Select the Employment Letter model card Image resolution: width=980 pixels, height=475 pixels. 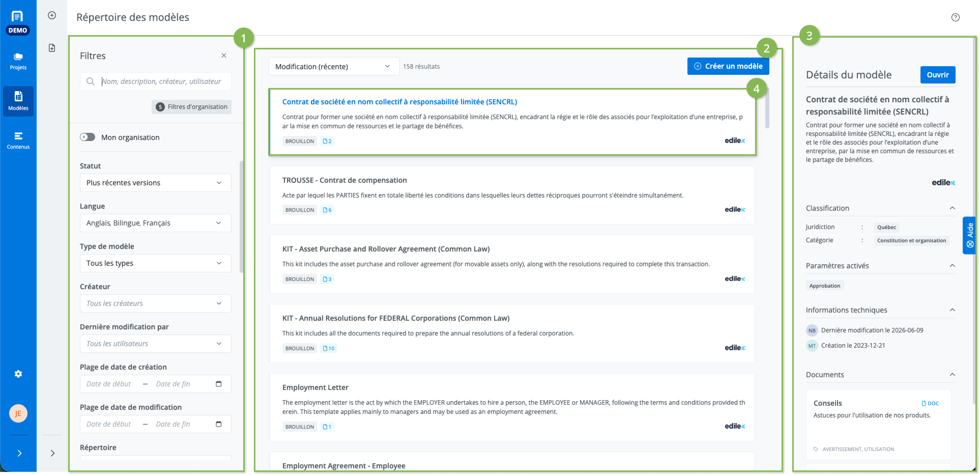(x=512, y=407)
